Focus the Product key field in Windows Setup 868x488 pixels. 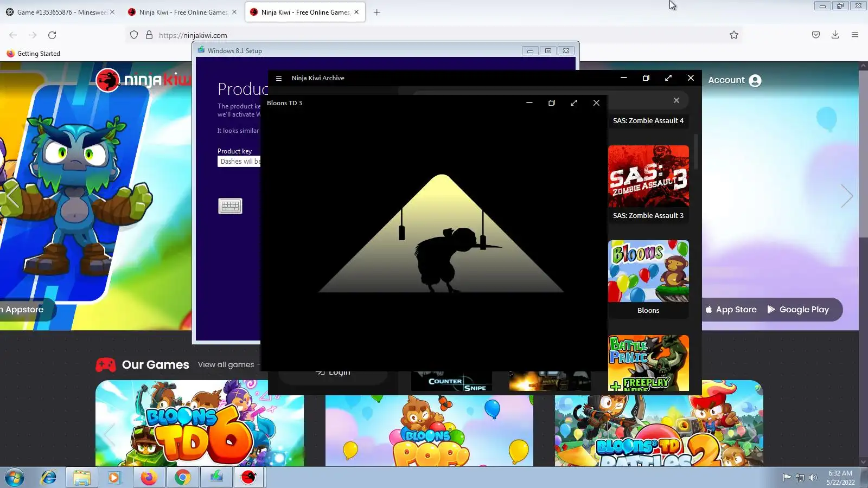coord(239,162)
